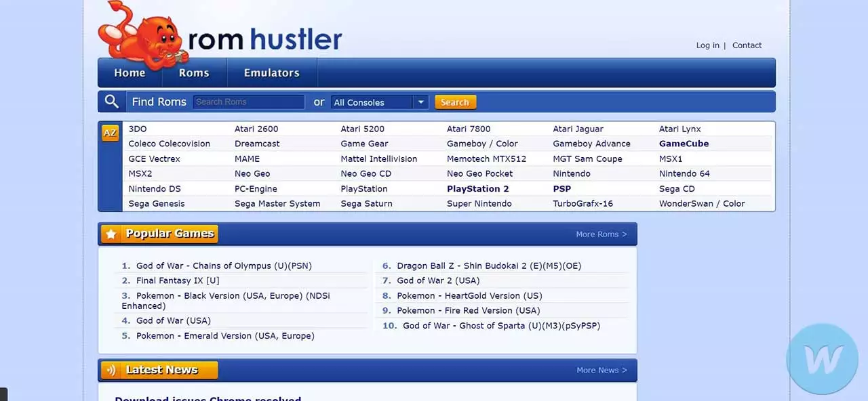Open the TurboGrafx-16 link
The image size is (868, 401).
(583, 203)
